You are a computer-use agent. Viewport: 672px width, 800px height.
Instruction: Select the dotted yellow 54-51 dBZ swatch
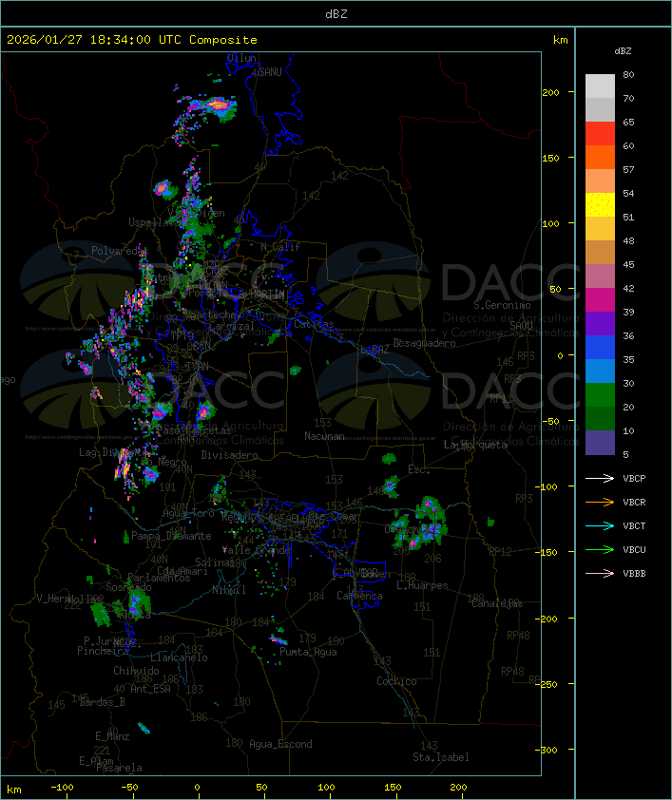(600, 205)
